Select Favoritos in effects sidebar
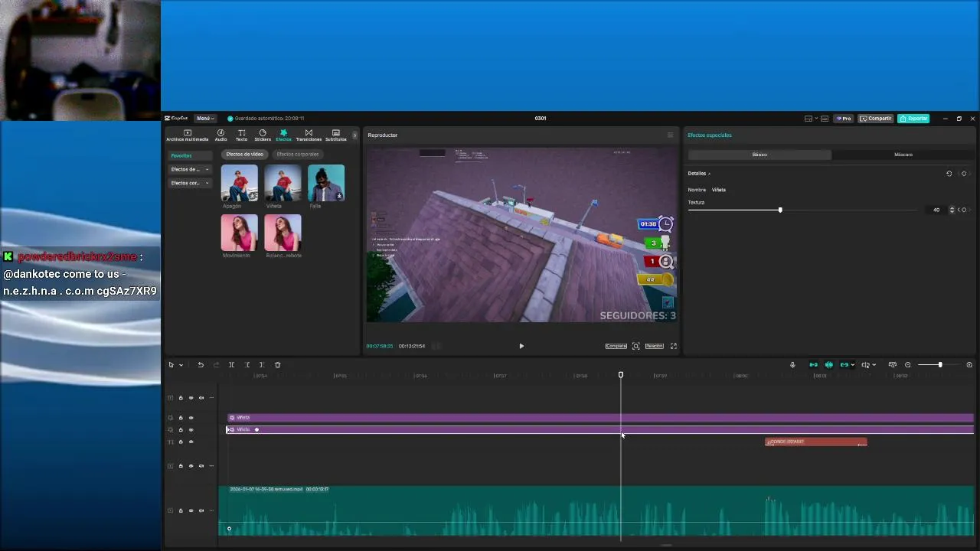 coord(190,155)
